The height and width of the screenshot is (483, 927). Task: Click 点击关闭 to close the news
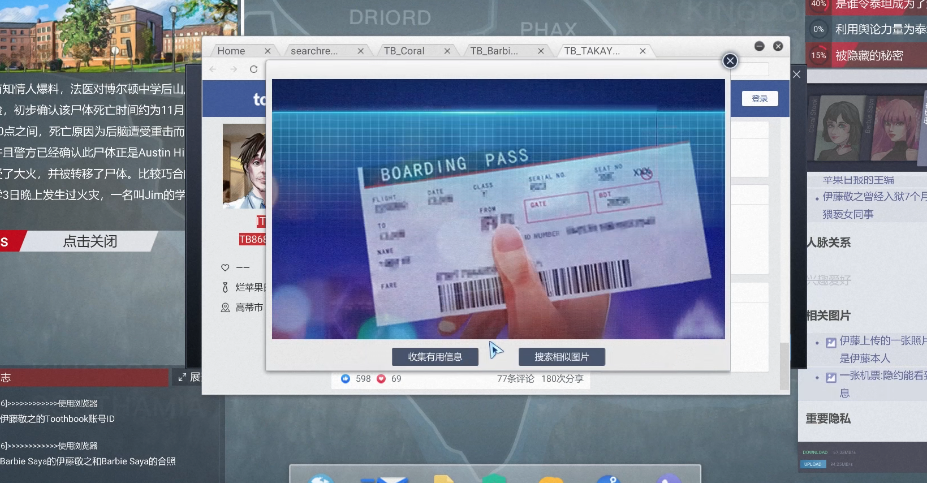[90, 241]
